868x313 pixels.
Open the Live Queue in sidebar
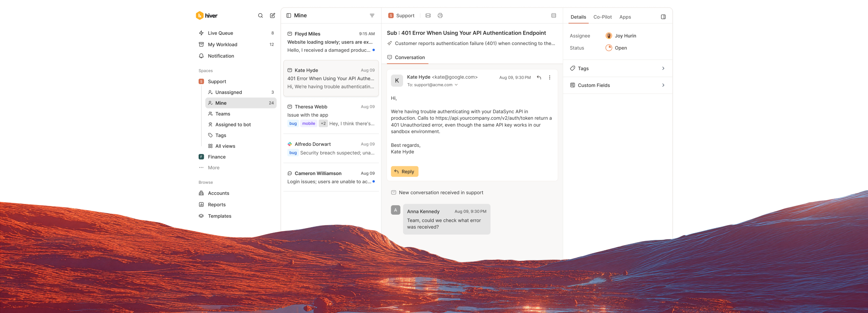(x=220, y=33)
